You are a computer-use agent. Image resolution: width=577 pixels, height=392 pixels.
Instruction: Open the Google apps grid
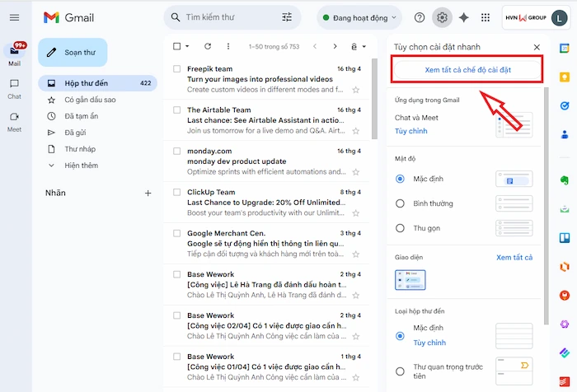point(486,17)
